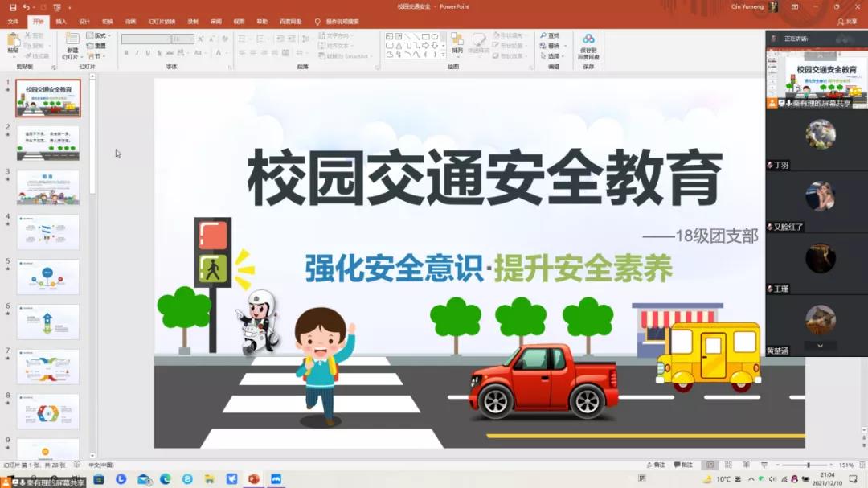Open the Select (选择) dropdown in Editing group

552,56
